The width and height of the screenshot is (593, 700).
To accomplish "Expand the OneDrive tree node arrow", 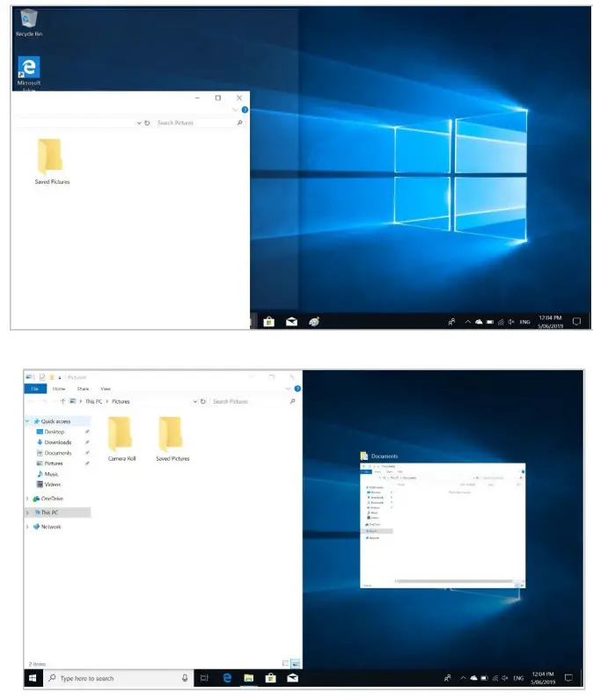I will tap(27, 499).
